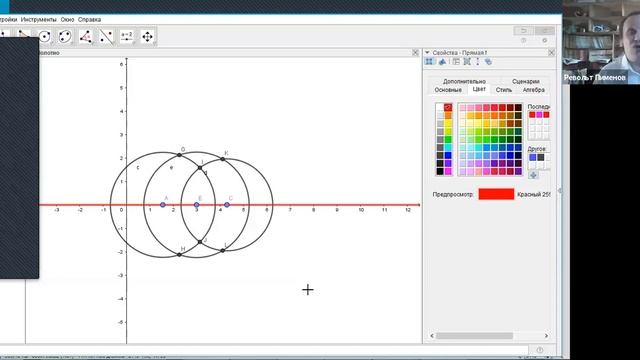This screenshot has height=360, width=640.
Task: Open Advanced settings icon in Properties toolbar
Action: click(x=488, y=62)
